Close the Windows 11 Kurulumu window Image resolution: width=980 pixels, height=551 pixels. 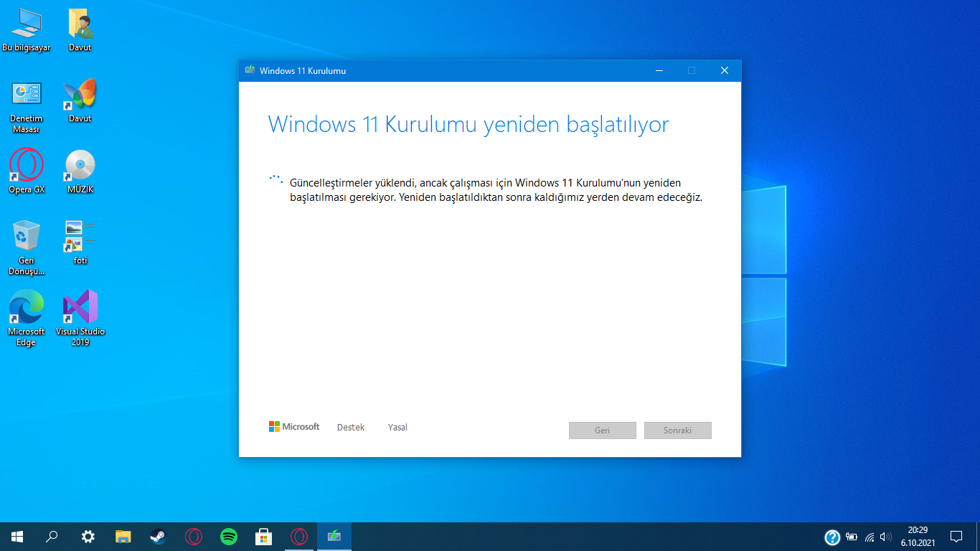click(x=725, y=70)
